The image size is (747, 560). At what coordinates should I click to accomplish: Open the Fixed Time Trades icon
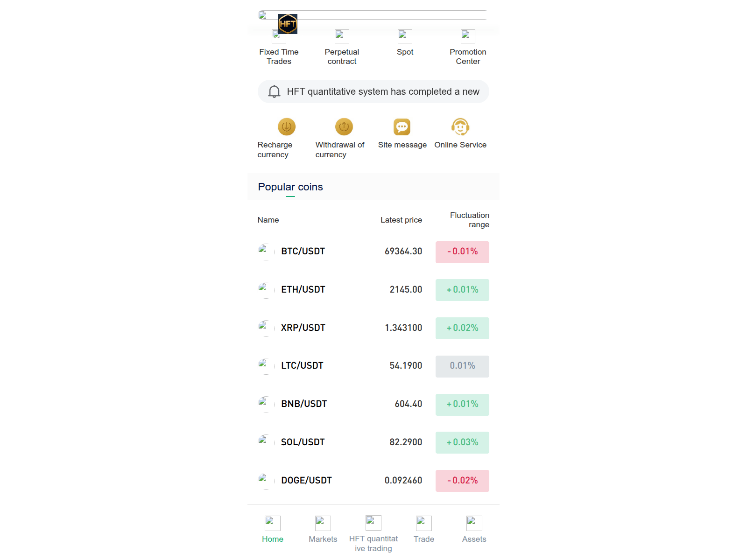pos(279,37)
